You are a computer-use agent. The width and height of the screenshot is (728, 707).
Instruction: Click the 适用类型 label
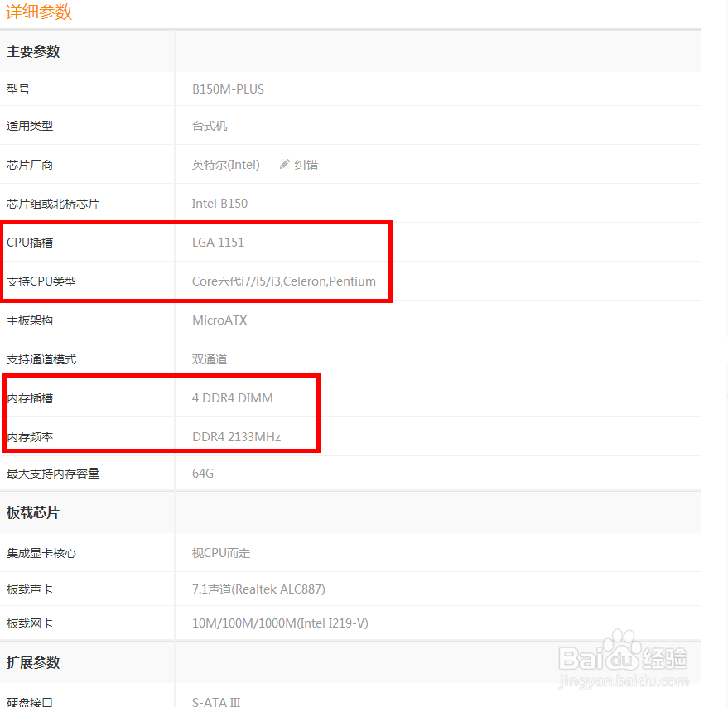[x=30, y=126]
